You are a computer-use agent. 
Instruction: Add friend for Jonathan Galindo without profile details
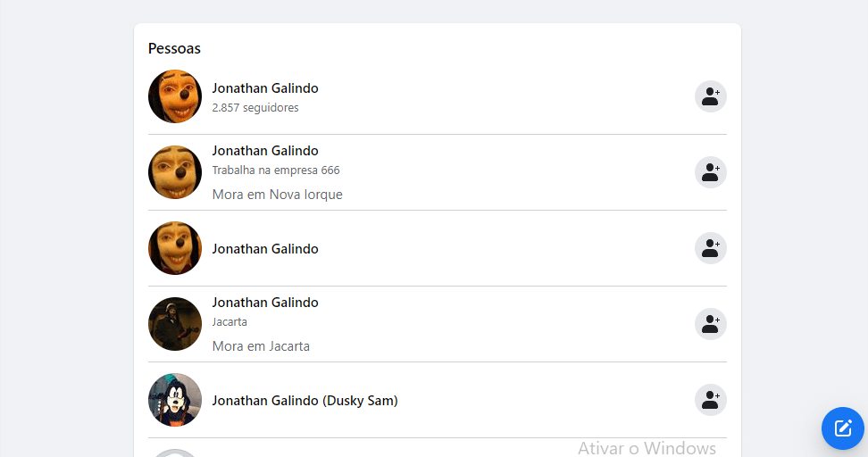pyautogui.click(x=710, y=248)
